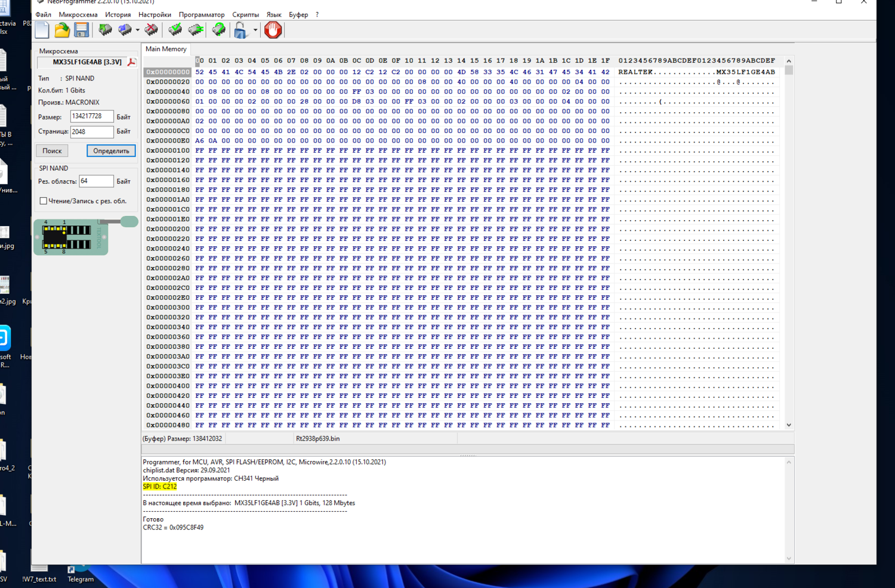The image size is (895, 588).
Task: Open a file using the folder icon
Action: (62, 30)
